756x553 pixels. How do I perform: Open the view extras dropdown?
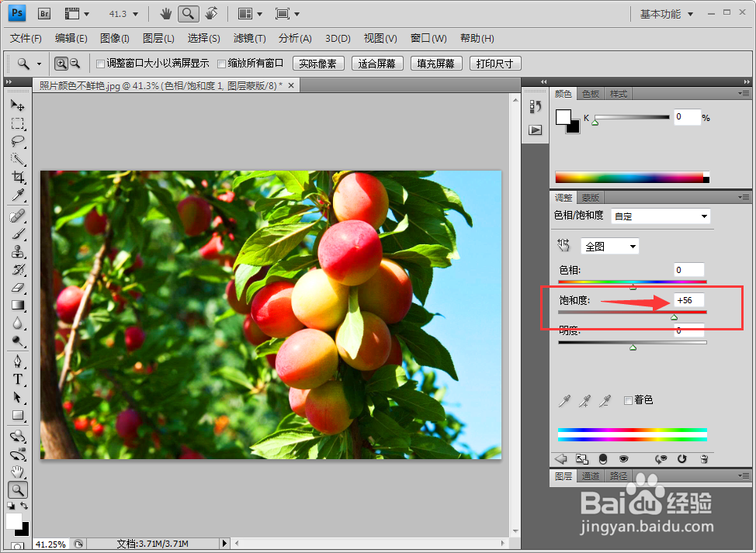pos(77,14)
